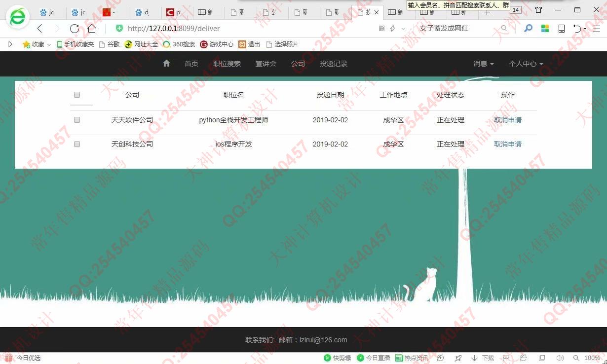Image resolution: width=607 pixels, height=364 pixels.
Task: Click 天创科技公司 company cell
Action: [132, 144]
